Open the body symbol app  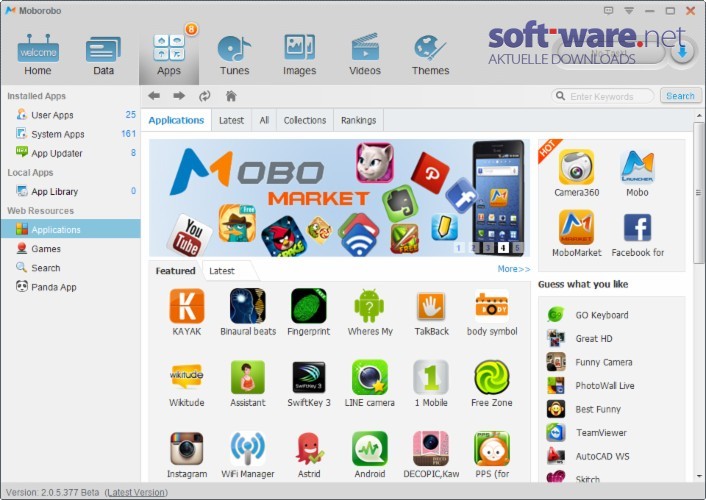click(x=492, y=306)
